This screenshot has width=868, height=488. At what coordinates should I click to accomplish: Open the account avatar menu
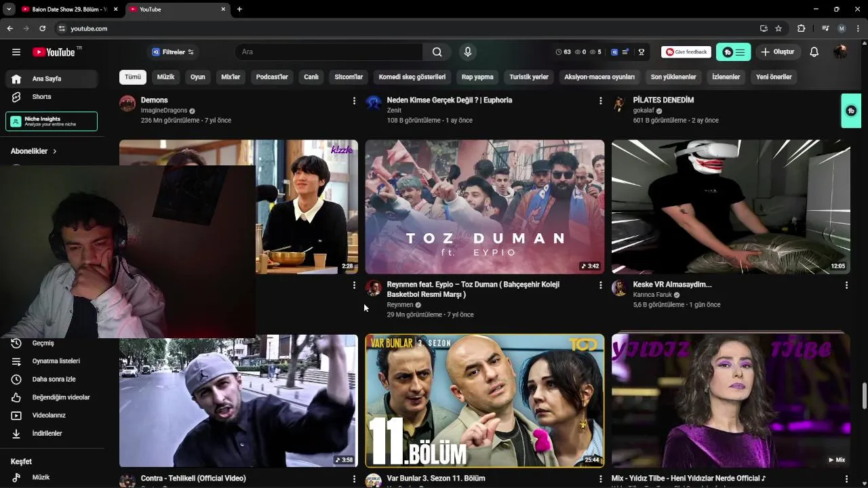841,52
